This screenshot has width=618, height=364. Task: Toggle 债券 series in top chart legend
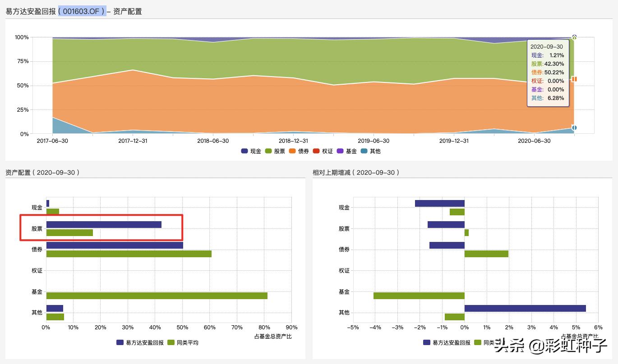pyautogui.click(x=299, y=151)
